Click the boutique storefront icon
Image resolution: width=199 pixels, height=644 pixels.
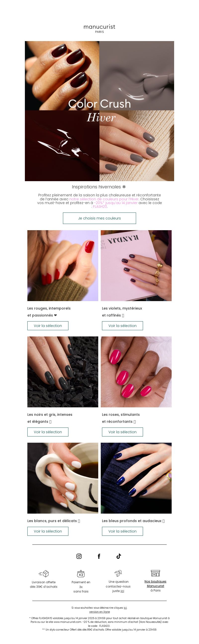(x=155, y=573)
